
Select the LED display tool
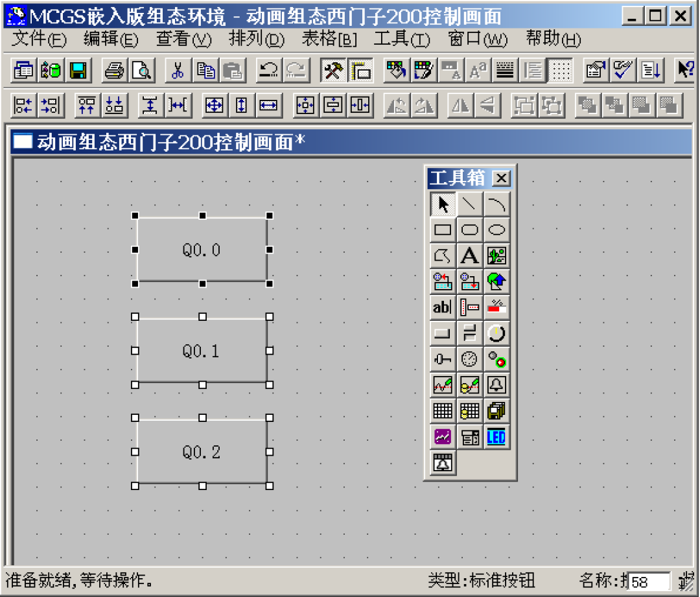496,437
